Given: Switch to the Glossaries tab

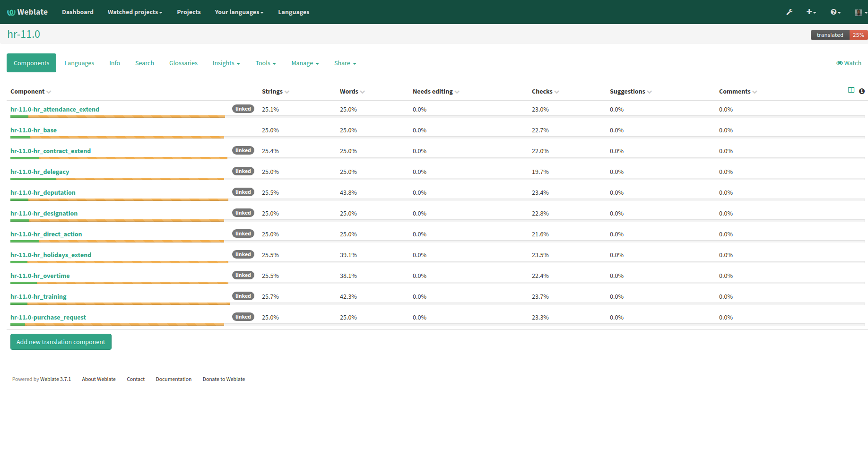Looking at the screenshot, I should [183, 63].
